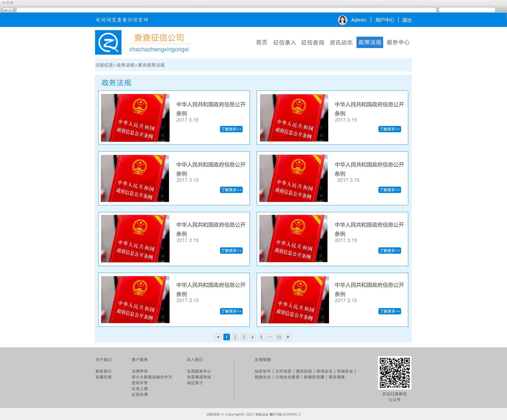
Task: Click 了解更多 in the third row's right card
Action: tap(390, 251)
